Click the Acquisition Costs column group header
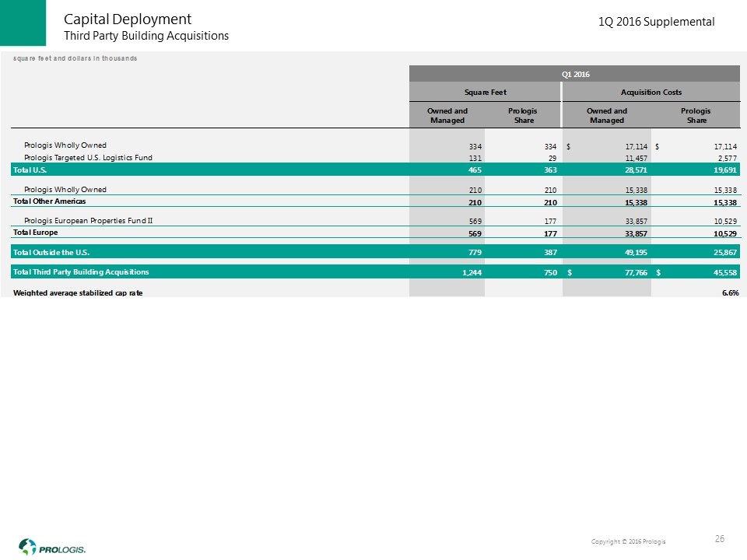This screenshot has width=747, height=560. point(651,92)
